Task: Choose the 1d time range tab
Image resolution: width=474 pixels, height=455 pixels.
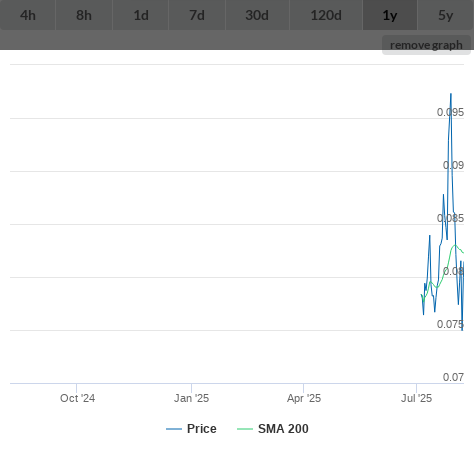Action: [x=141, y=15]
